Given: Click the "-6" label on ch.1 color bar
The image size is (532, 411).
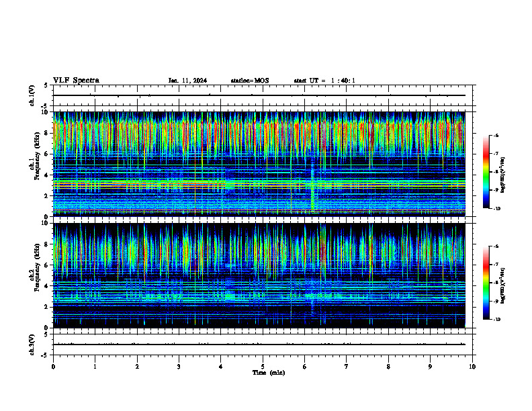Looking at the screenshot, I should tap(496, 135).
